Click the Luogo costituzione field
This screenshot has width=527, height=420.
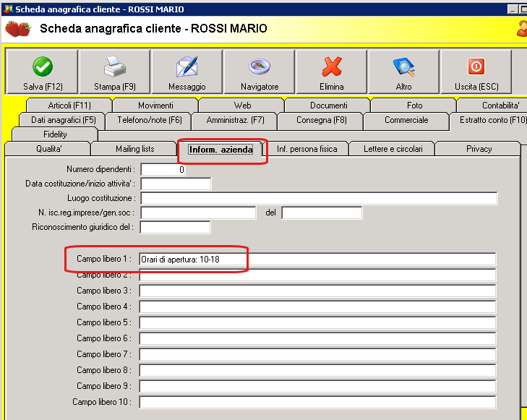pyautogui.click(x=319, y=198)
